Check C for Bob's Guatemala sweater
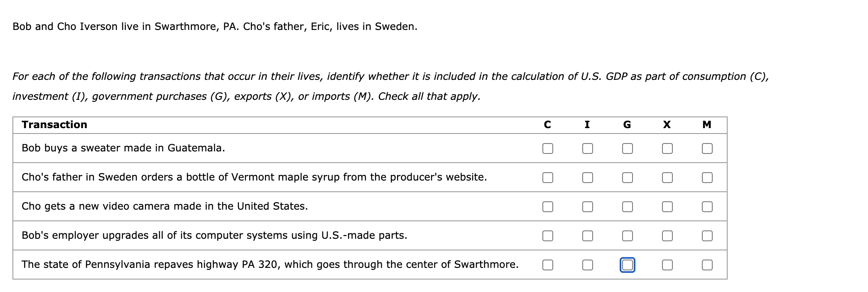 tap(547, 148)
